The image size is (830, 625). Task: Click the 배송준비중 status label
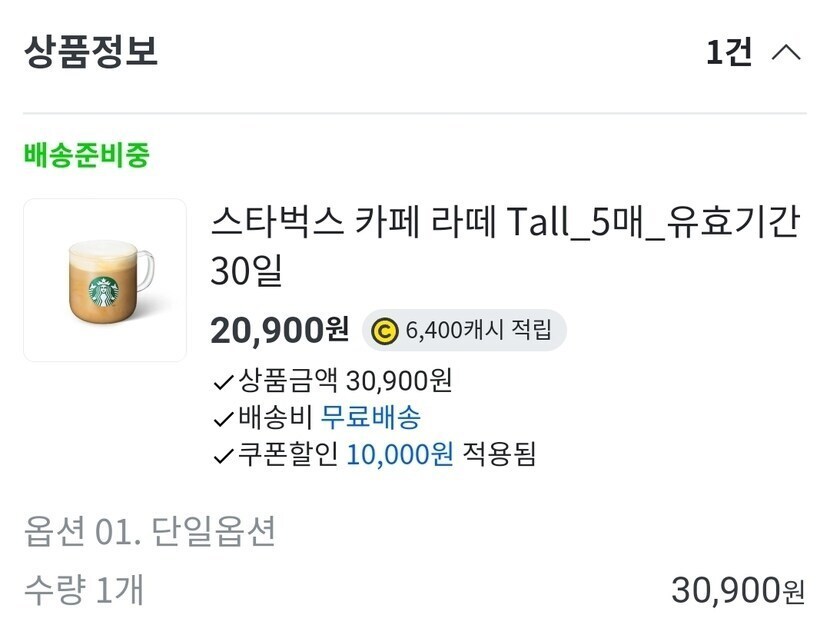click(86, 156)
